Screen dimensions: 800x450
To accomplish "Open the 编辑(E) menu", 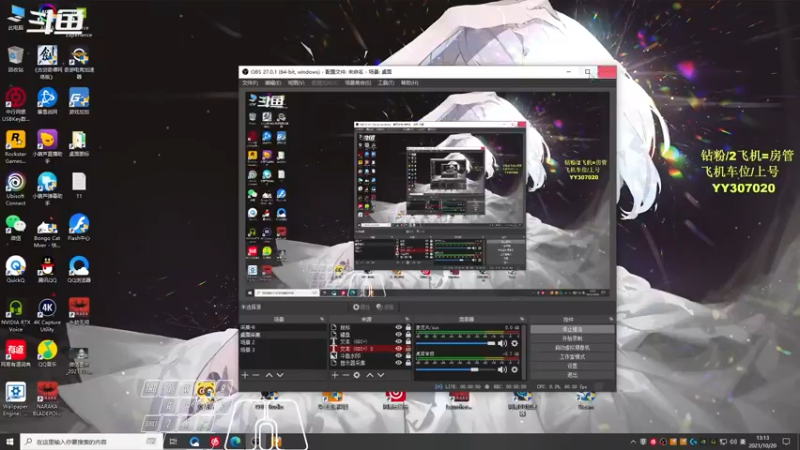I will [273, 83].
